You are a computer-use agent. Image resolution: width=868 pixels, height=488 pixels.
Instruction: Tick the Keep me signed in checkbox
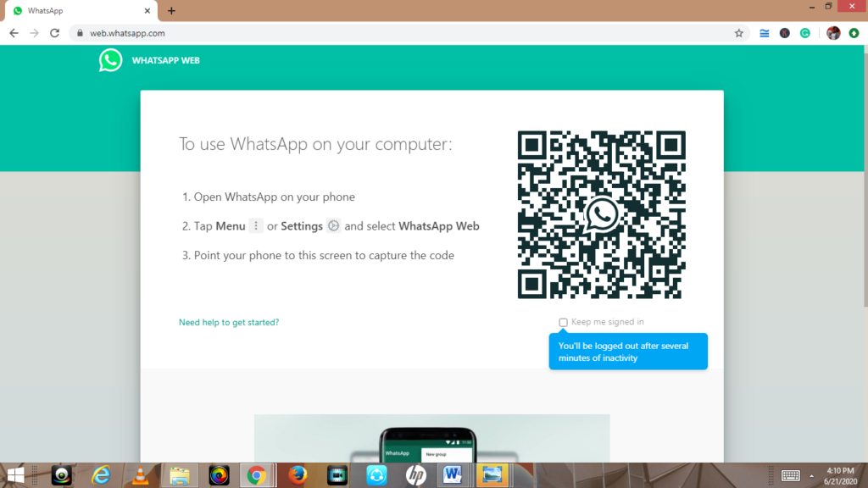click(563, 322)
